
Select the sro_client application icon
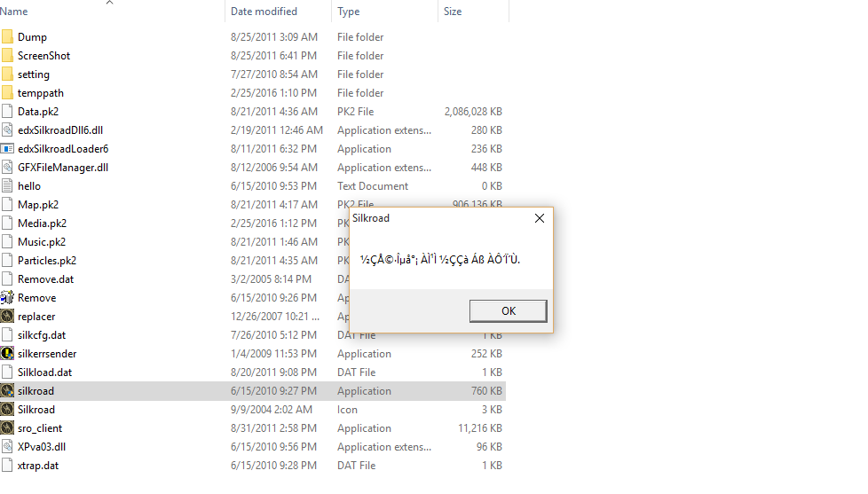coord(7,428)
